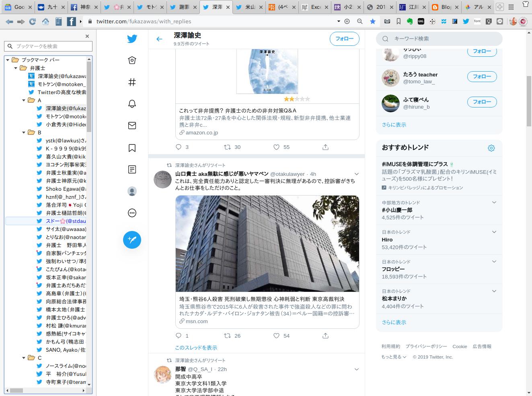Open Lists icon in Twitter sidebar

pyautogui.click(x=132, y=169)
